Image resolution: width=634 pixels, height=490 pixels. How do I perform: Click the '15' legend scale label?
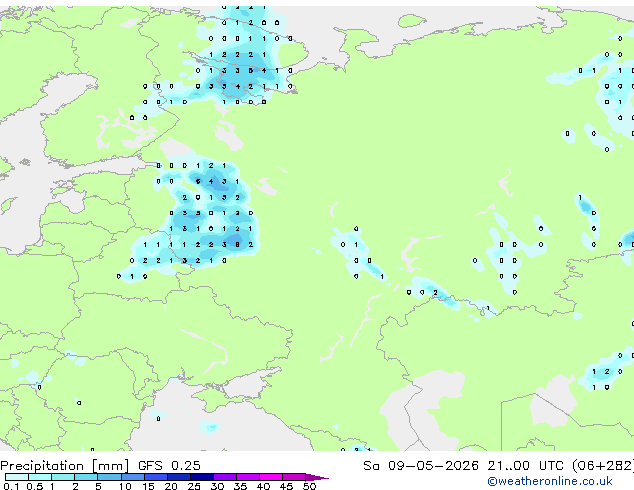(x=148, y=486)
